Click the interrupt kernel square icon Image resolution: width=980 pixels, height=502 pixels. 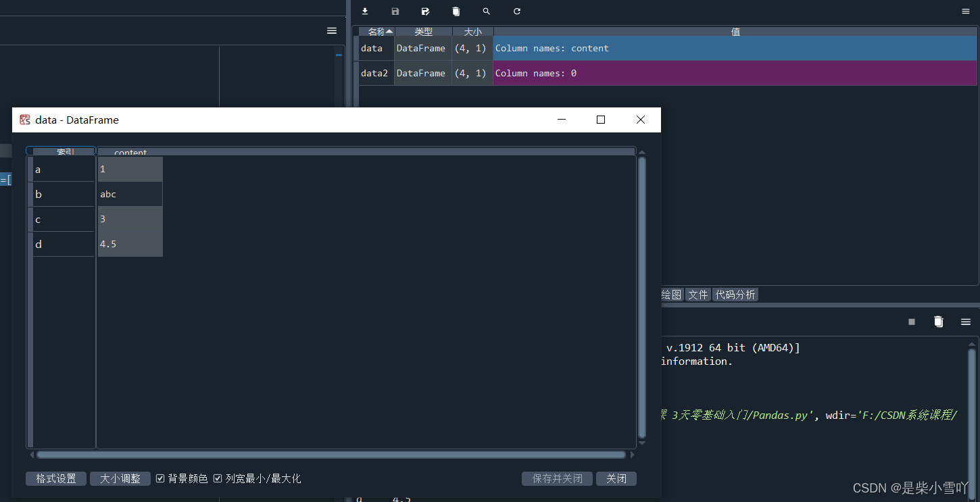[x=911, y=322]
